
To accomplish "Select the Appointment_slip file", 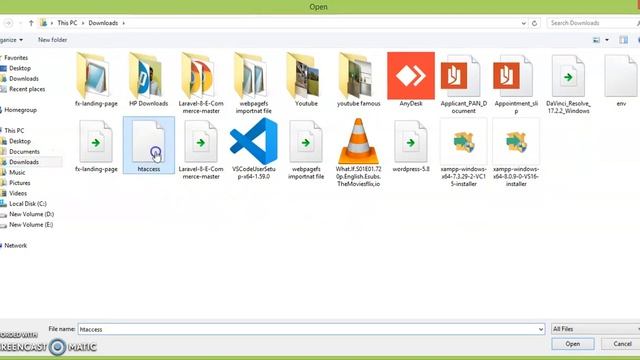I will point(516,83).
